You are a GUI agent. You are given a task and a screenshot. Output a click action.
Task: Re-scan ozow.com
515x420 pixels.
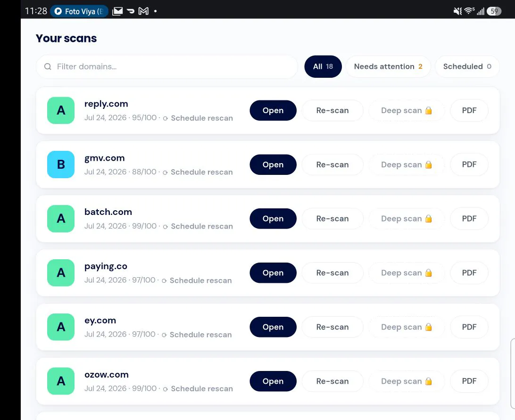(x=332, y=381)
